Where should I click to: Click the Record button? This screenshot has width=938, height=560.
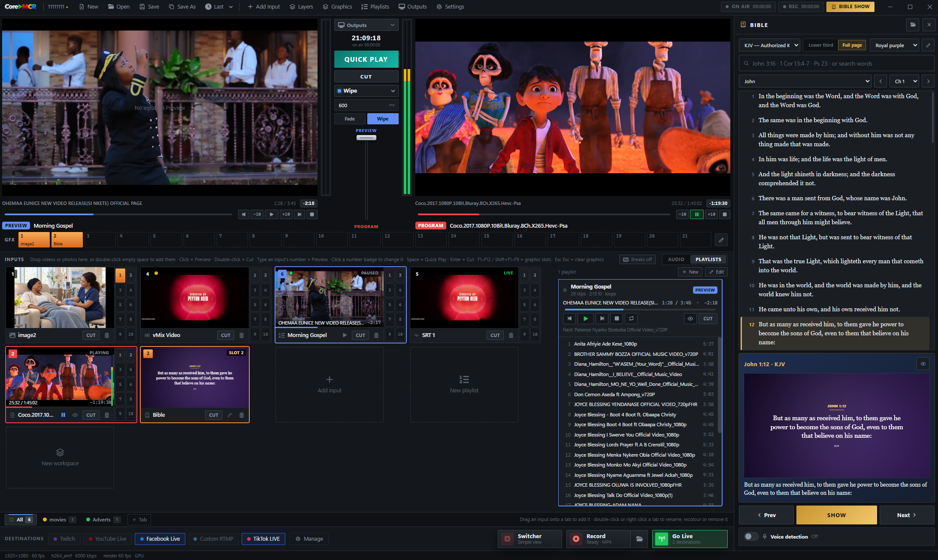(x=599, y=539)
